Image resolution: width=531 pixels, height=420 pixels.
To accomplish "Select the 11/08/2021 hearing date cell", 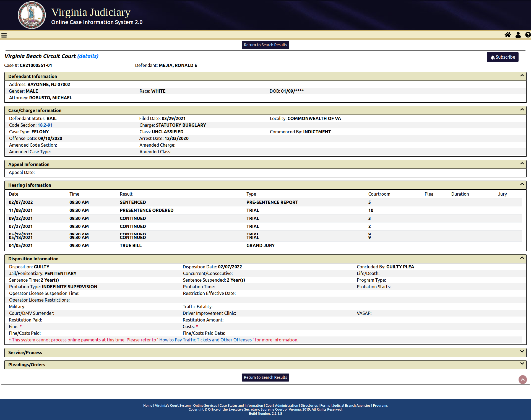I will pos(21,210).
